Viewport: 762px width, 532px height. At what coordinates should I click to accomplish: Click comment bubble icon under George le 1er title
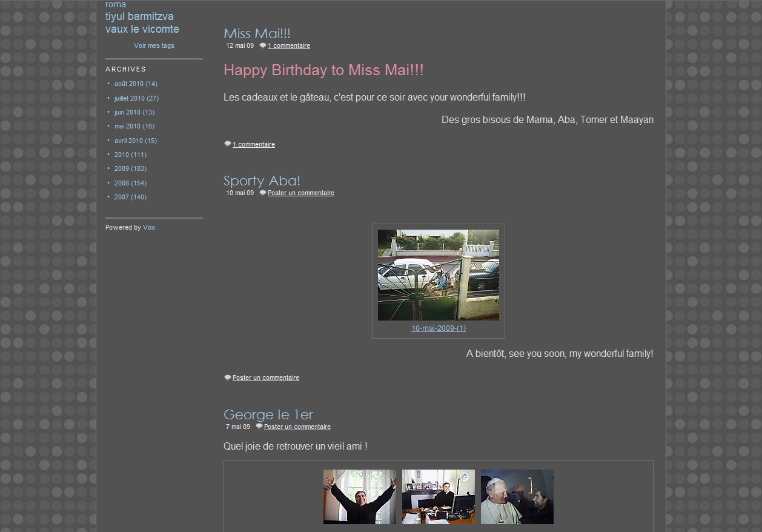coord(259,427)
